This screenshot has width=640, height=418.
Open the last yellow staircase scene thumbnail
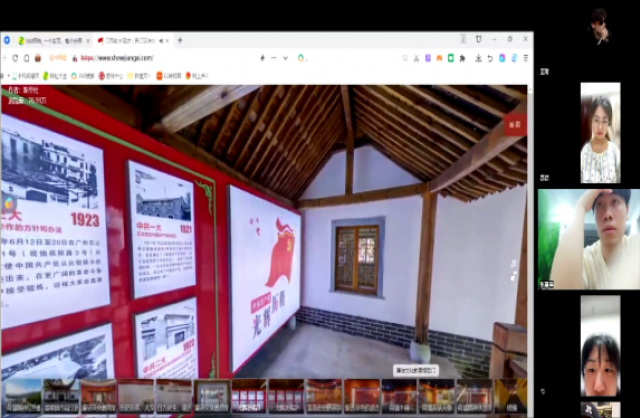[511, 396]
